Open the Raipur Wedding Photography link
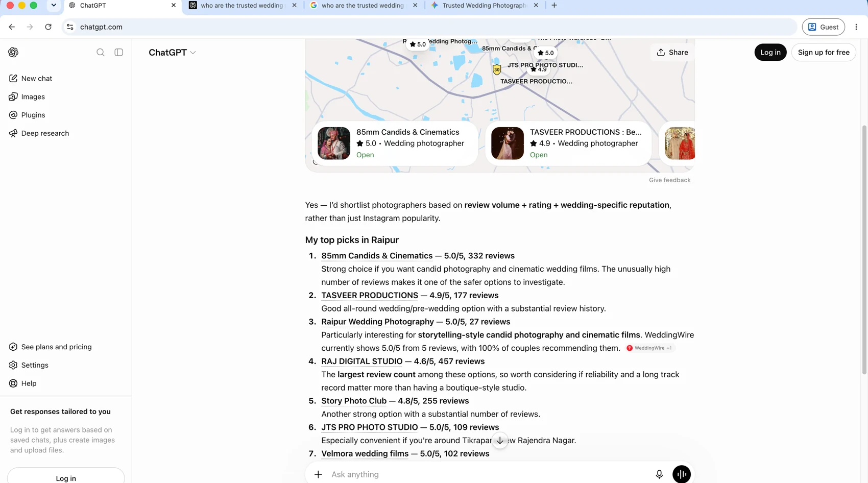The image size is (868, 483). coord(377,322)
